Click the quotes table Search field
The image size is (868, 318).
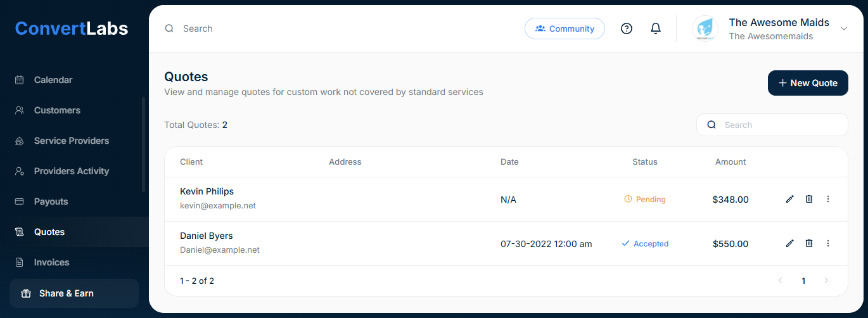[779, 125]
